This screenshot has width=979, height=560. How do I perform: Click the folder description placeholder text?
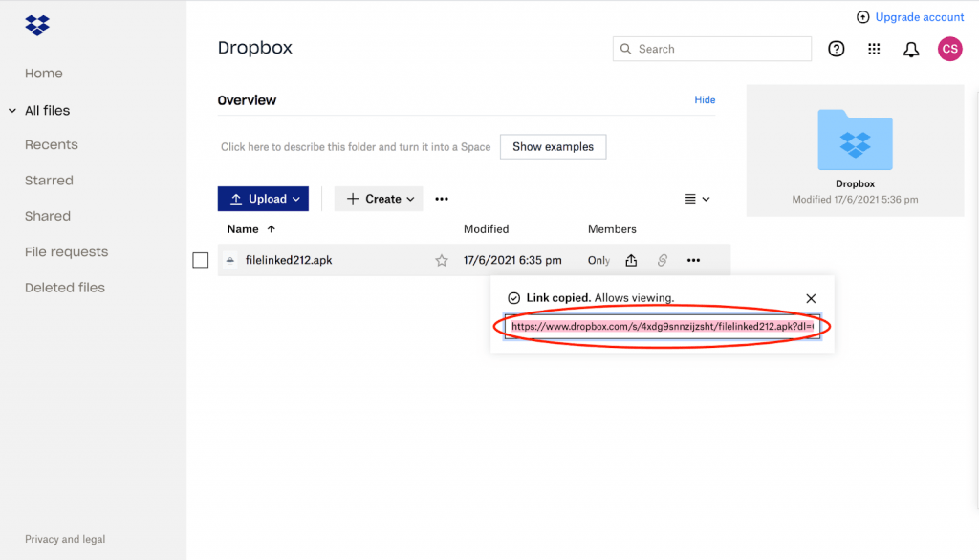(356, 147)
